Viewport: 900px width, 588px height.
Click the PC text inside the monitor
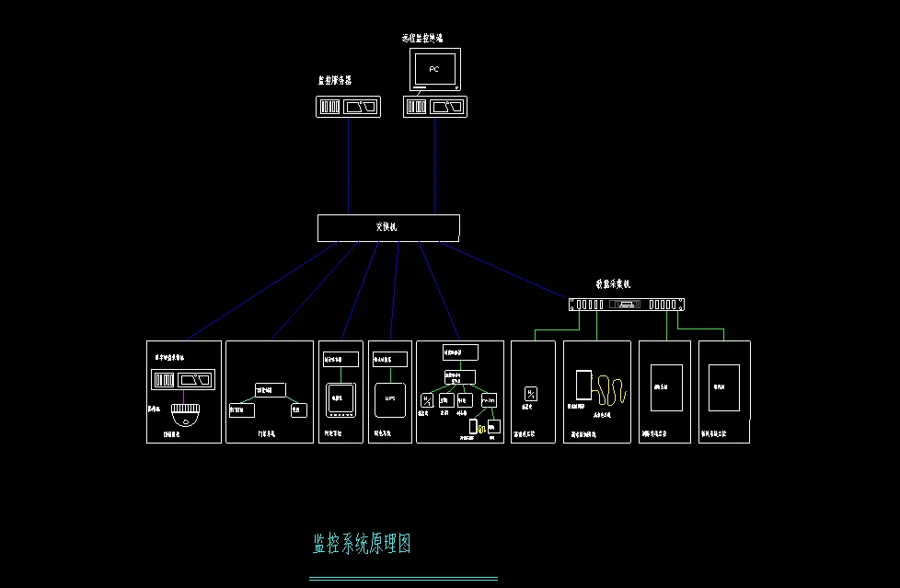point(434,70)
